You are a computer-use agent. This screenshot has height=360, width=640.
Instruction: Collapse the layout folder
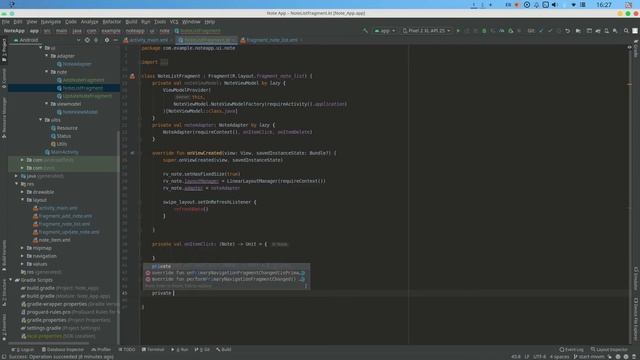click(22, 200)
